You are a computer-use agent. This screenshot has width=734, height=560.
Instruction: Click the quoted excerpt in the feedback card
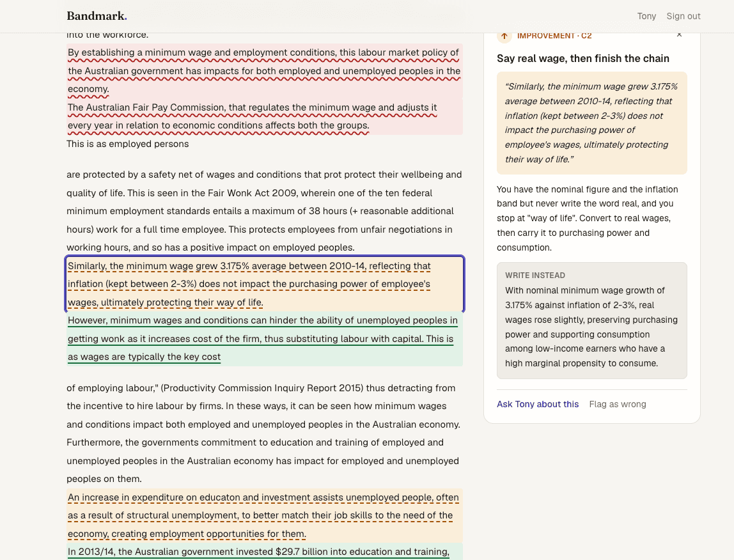coord(591,123)
